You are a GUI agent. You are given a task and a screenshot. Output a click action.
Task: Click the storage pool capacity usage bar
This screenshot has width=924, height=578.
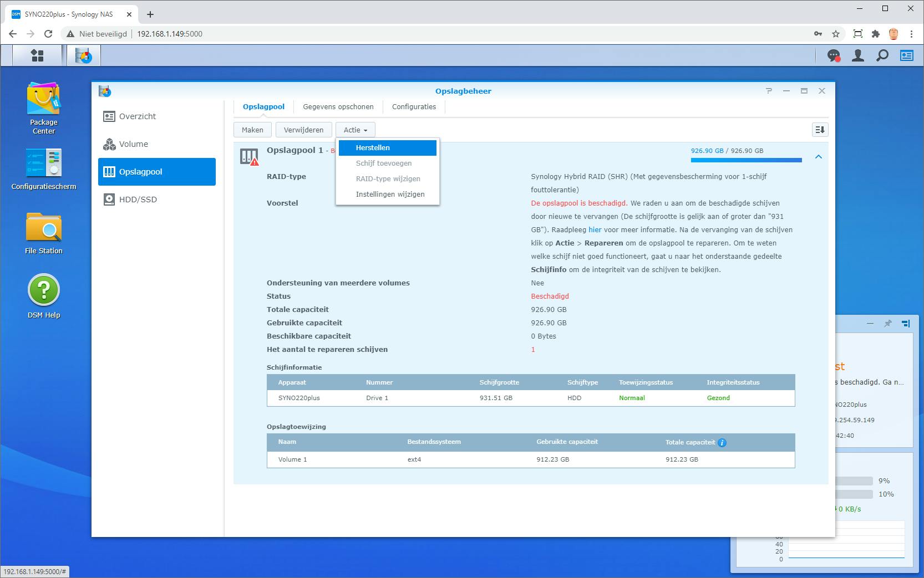click(746, 160)
